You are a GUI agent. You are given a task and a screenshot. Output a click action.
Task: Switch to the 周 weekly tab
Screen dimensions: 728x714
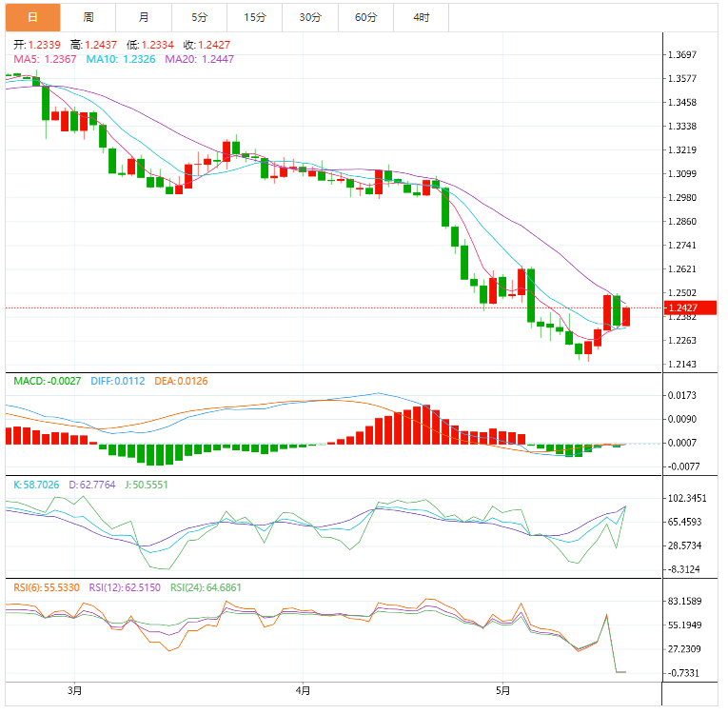[x=89, y=18]
